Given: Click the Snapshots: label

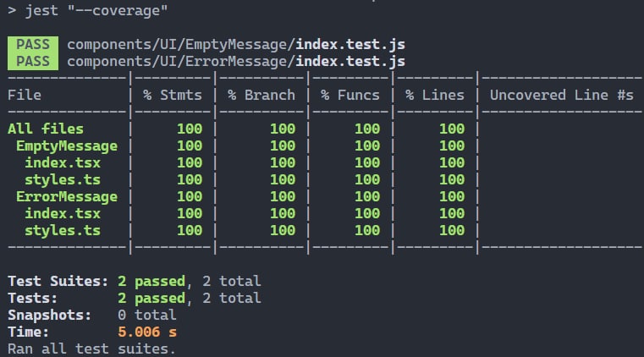Looking at the screenshot, I should coord(50,316).
